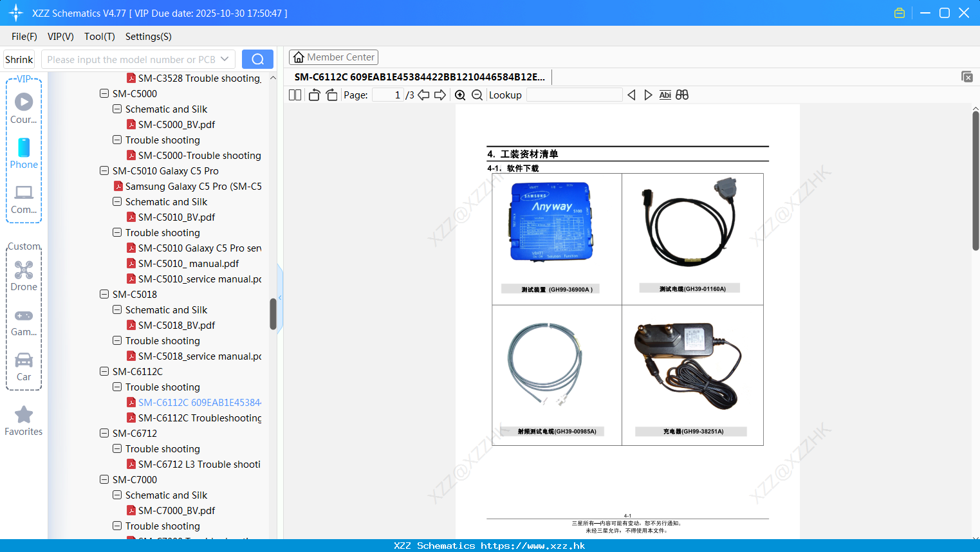Close the document tab panel icon
Image resolution: width=980 pixels, height=552 pixels.
967,77
